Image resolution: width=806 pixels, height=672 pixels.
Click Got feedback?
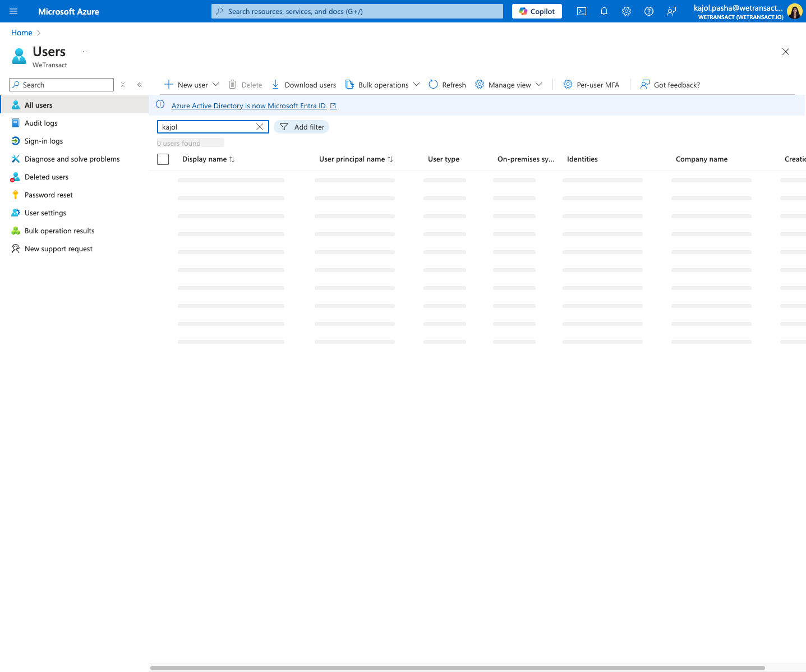click(x=670, y=85)
